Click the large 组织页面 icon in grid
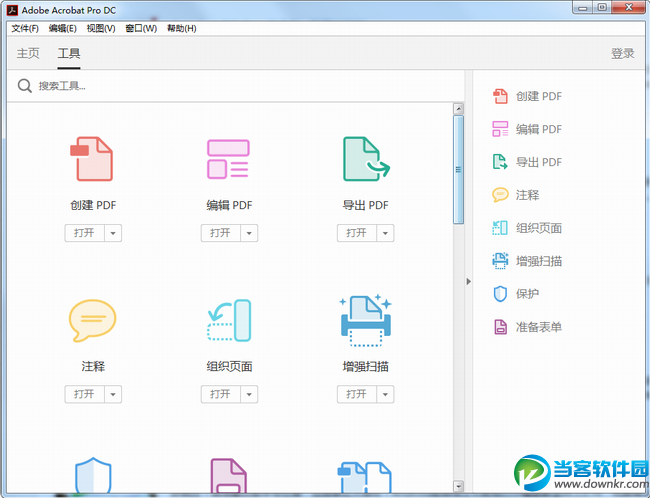Viewport: 650px width, 498px height. [229, 321]
